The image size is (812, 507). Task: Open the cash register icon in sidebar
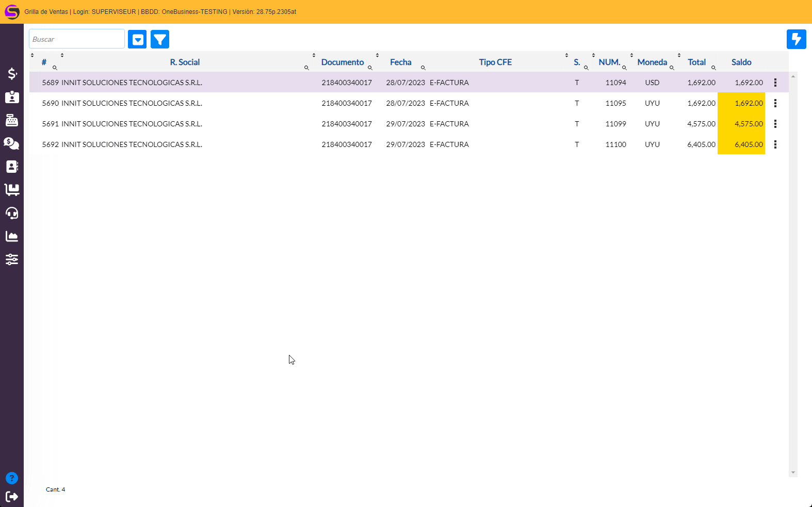(12, 121)
